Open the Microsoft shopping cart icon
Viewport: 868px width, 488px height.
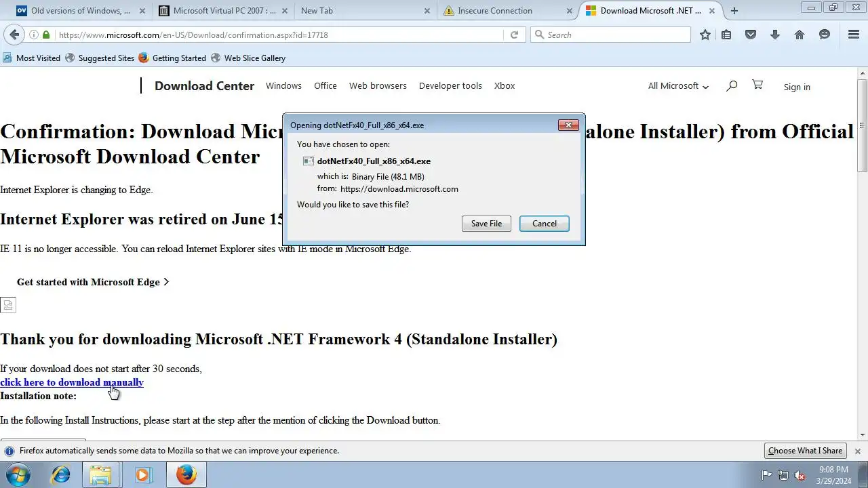pyautogui.click(x=757, y=85)
